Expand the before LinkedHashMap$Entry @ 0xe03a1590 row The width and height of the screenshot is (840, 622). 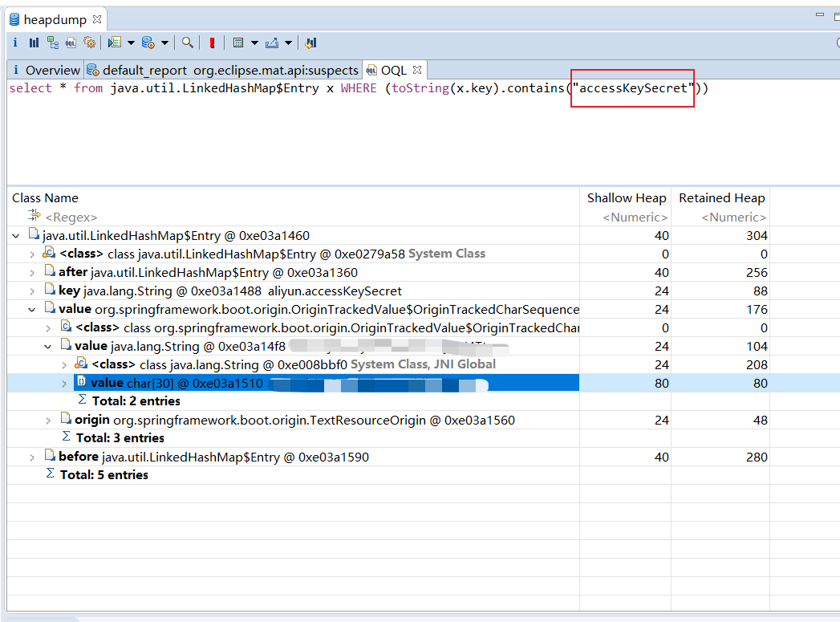coord(32,457)
